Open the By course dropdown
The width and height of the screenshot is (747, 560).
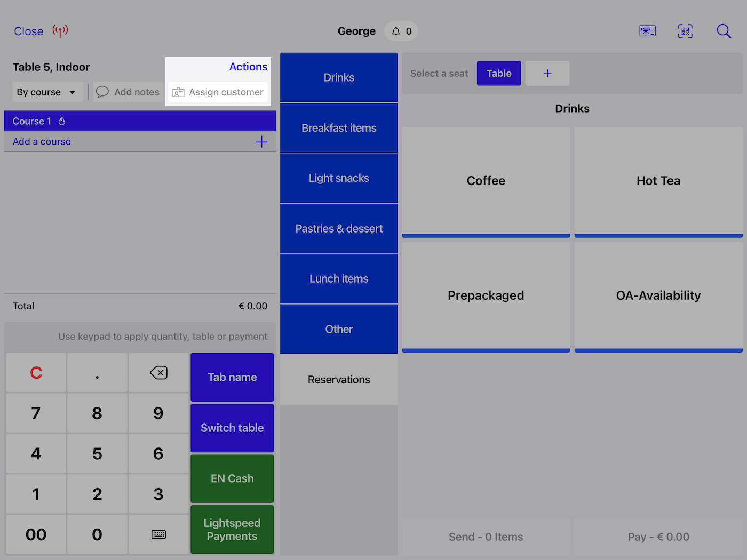(x=48, y=92)
